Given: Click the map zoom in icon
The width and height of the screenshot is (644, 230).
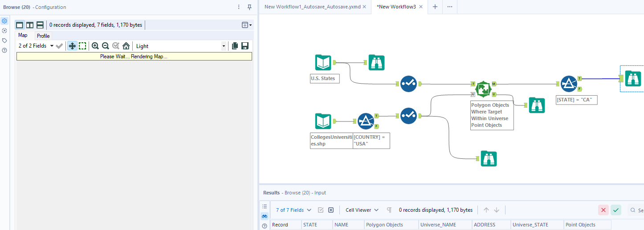Looking at the screenshot, I should pos(95,46).
